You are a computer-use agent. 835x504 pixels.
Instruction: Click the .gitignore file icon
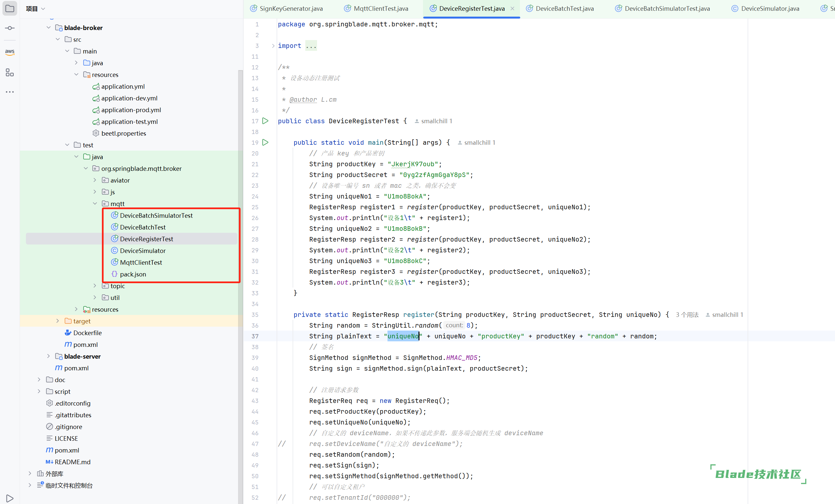tap(50, 426)
